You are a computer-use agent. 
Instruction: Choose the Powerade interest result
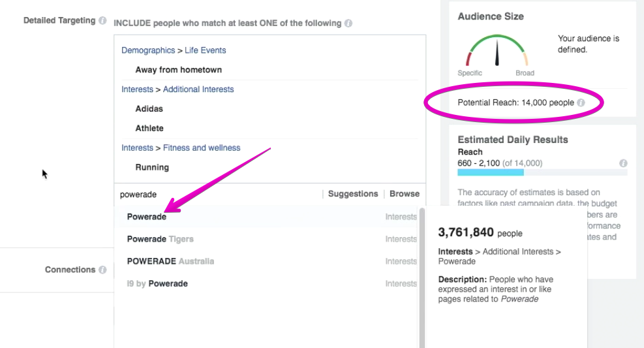267,217
